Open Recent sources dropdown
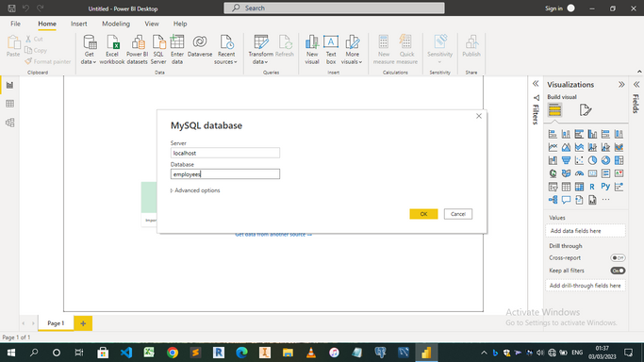This screenshot has height=362, width=644. pyautogui.click(x=226, y=50)
